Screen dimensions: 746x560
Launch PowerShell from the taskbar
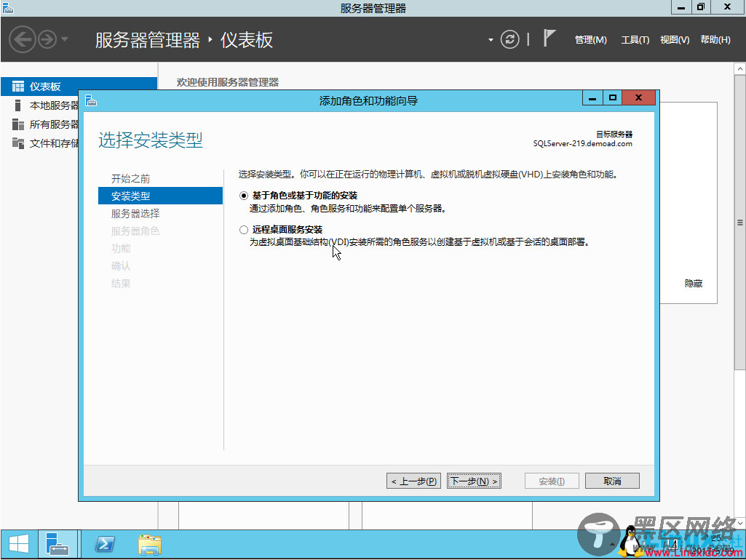[105, 543]
